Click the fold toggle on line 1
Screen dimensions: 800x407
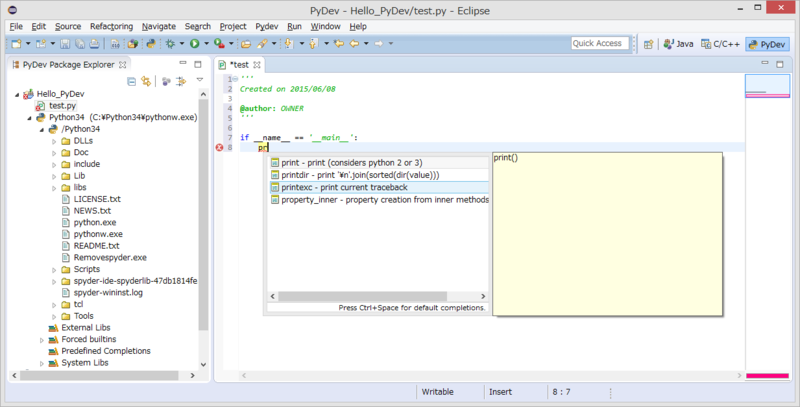coord(235,79)
